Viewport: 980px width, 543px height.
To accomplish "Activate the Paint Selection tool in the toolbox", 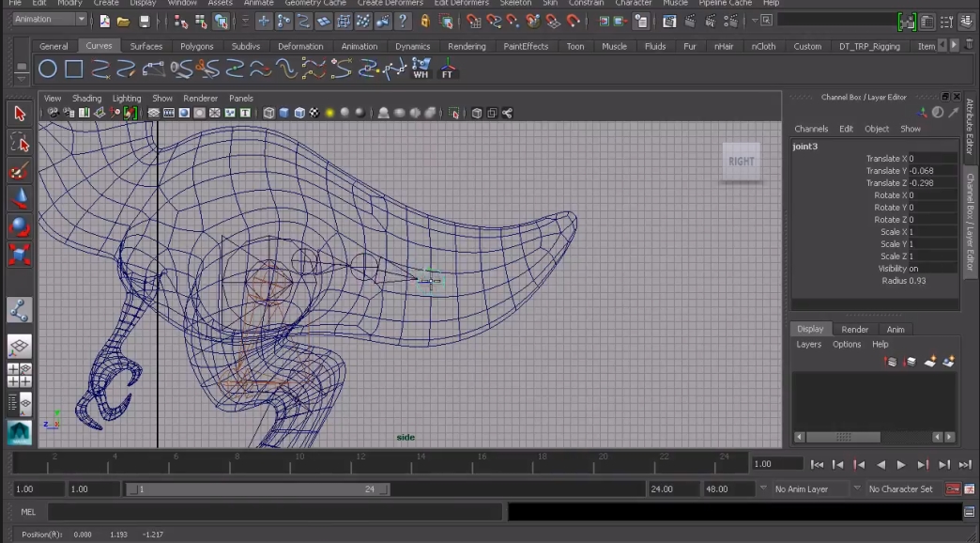I will (19, 171).
